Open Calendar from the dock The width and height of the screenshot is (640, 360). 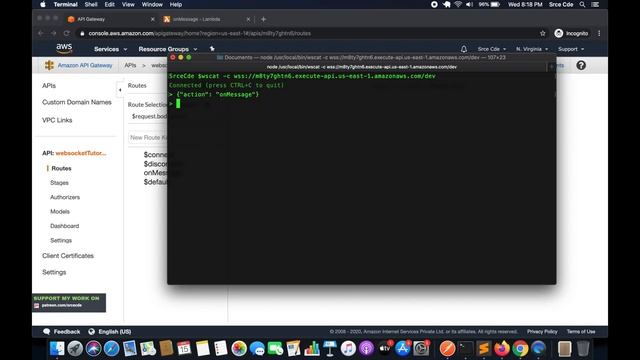[x=184, y=349]
